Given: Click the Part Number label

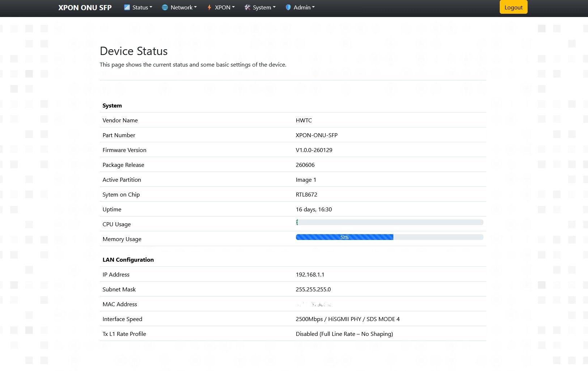Looking at the screenshot, I should [x=119, y=135].
